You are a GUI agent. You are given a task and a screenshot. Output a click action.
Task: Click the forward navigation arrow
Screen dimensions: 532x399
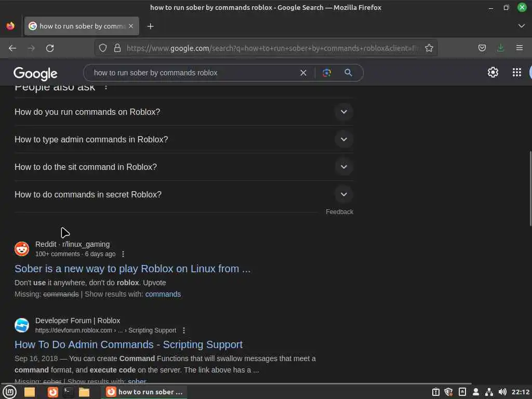31,48
